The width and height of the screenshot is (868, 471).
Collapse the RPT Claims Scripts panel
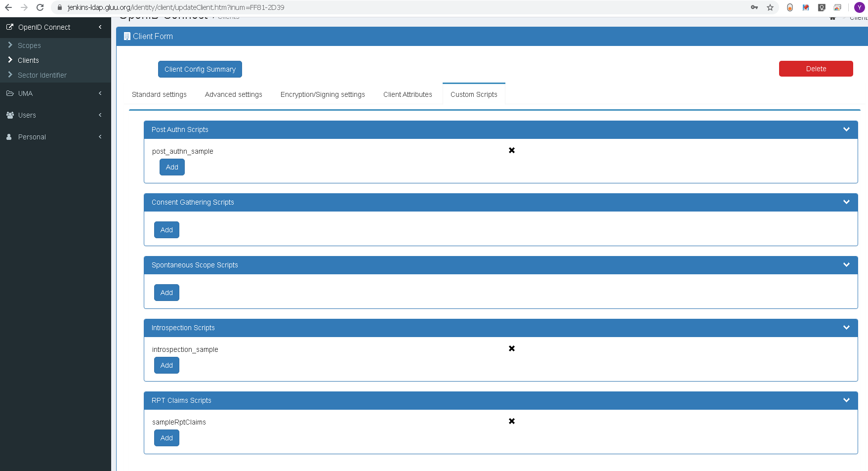tap(846, 400)
